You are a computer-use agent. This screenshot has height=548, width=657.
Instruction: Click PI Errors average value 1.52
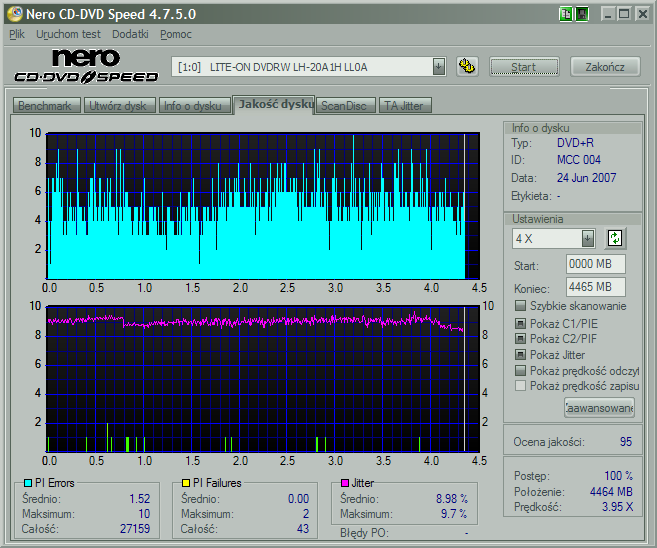point(139,499)
